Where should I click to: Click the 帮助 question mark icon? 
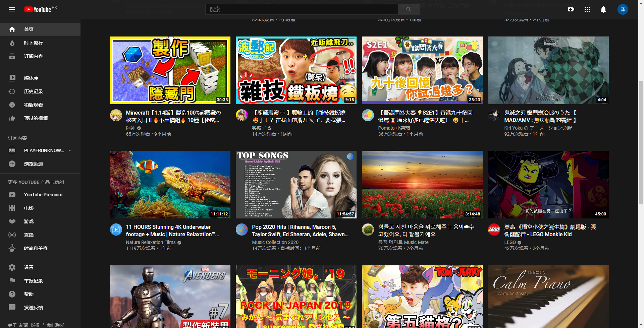point(12,294)
